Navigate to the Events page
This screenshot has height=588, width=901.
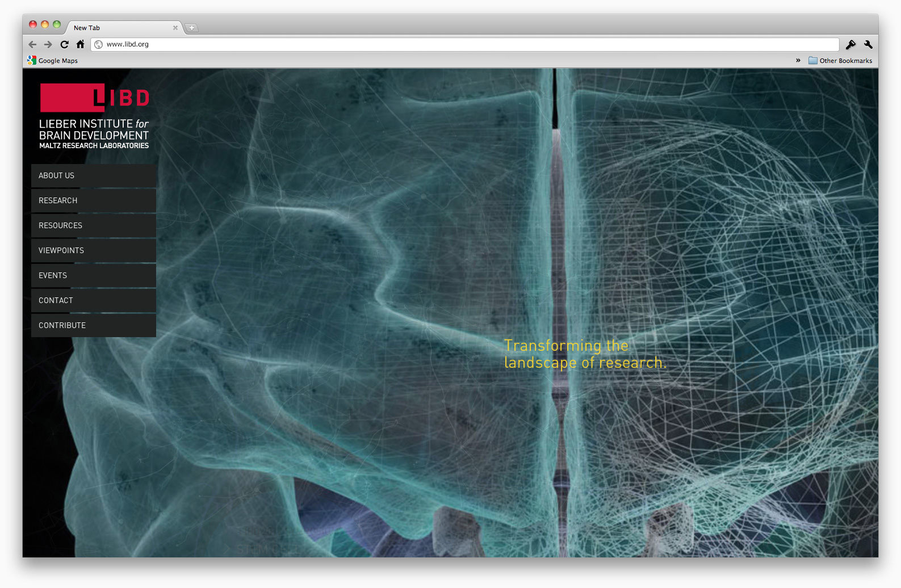[94, 276]
